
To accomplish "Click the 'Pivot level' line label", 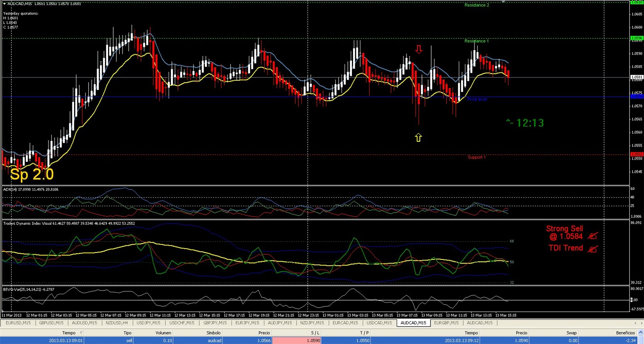I will [x=477, y=99].
